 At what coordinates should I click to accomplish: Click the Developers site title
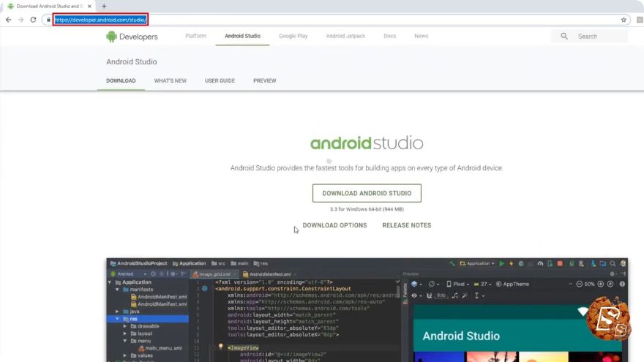coord(138,37)
